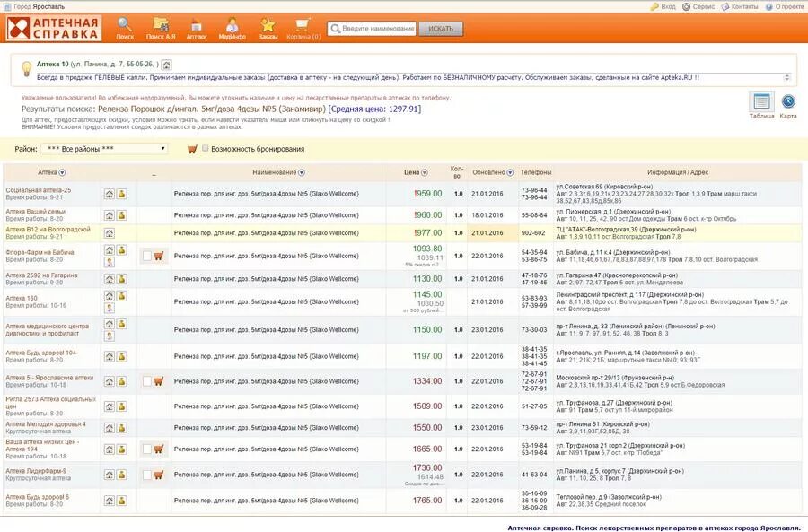The height and width of the screenshot is (532, 808).
Task: Sort by the Аптека column arrow
Action: pos(62,172)
